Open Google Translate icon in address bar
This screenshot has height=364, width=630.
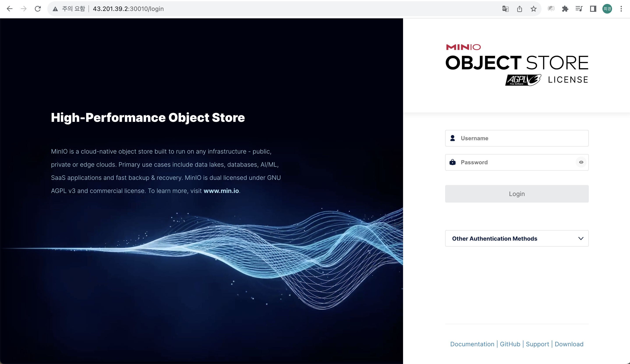tap(505, 9)
